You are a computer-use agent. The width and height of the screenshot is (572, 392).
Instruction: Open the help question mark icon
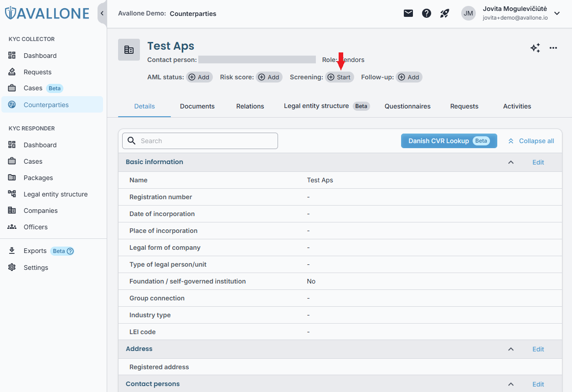click(x=427, y=13)
